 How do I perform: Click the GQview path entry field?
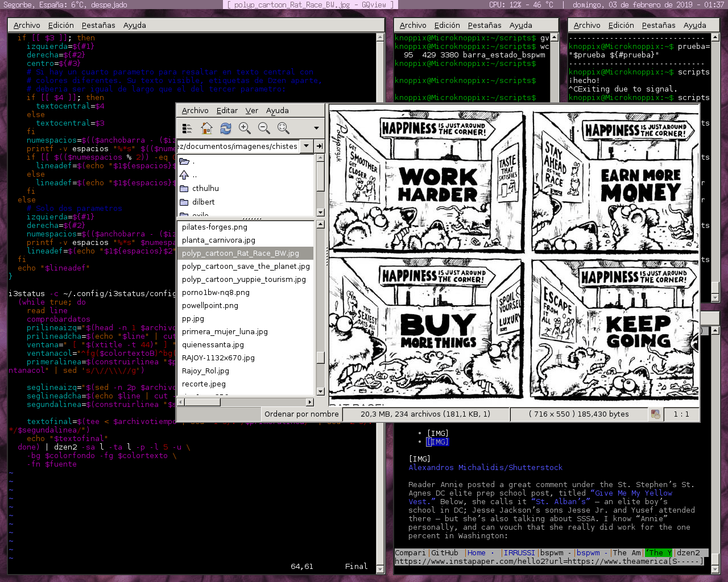click(239, 146)
